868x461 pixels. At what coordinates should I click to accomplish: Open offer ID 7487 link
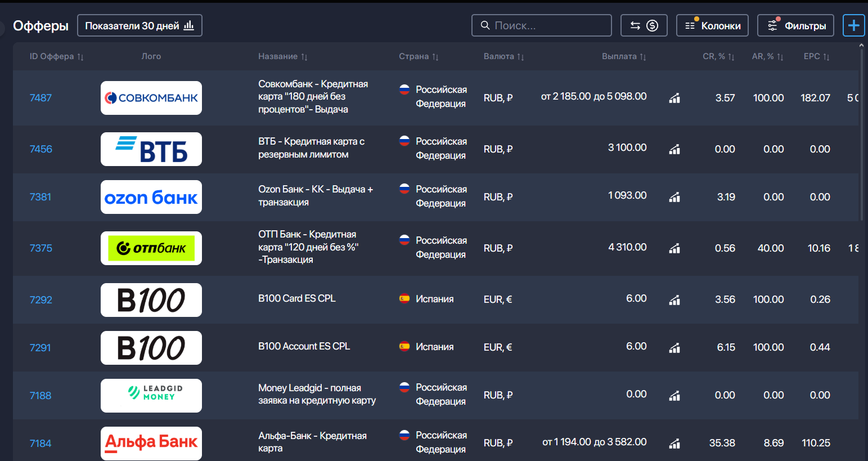click(x=41, y=98)
